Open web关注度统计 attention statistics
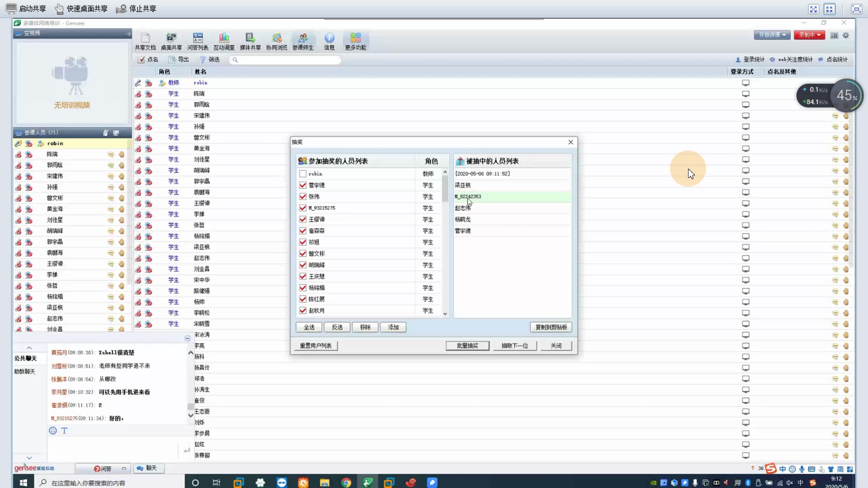This screenshot has width=868, height=488. tap(791, 59)
